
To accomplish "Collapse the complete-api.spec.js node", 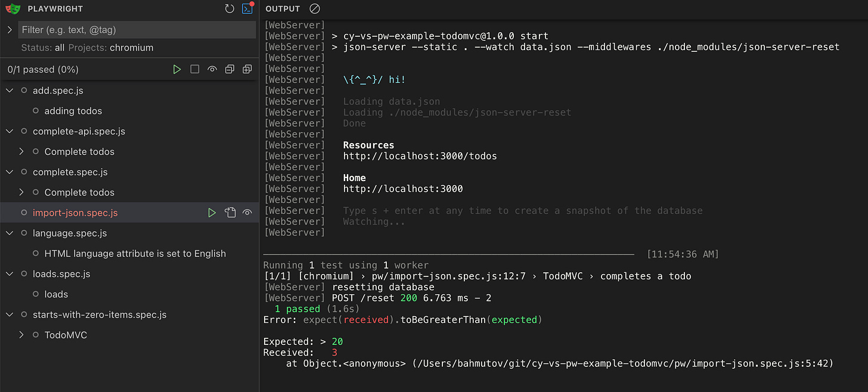I will coord(10,131).
